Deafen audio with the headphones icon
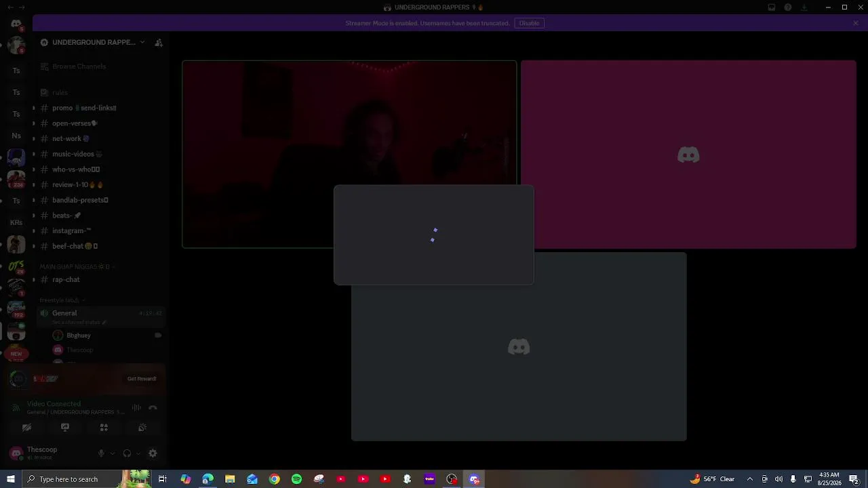This screenshot has height=488, width=868. [127, 453]
